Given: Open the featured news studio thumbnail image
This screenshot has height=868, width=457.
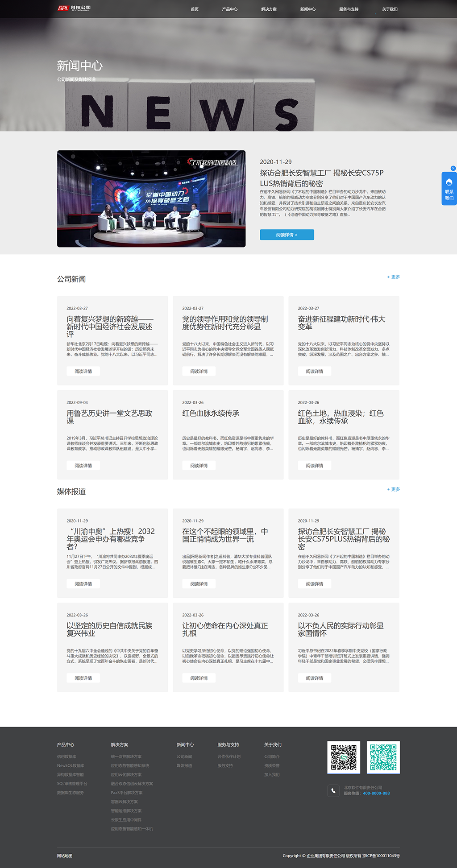Looking at the screenshot, I should tap(151, 198).
